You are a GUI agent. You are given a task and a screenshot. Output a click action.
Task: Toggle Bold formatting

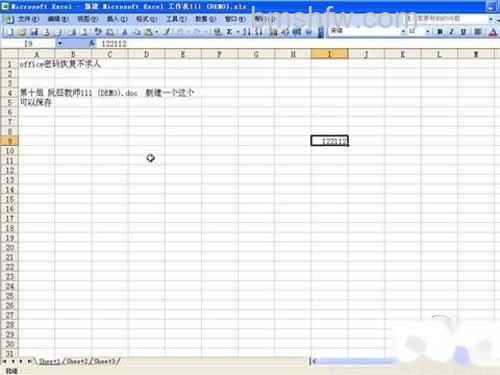440,32
